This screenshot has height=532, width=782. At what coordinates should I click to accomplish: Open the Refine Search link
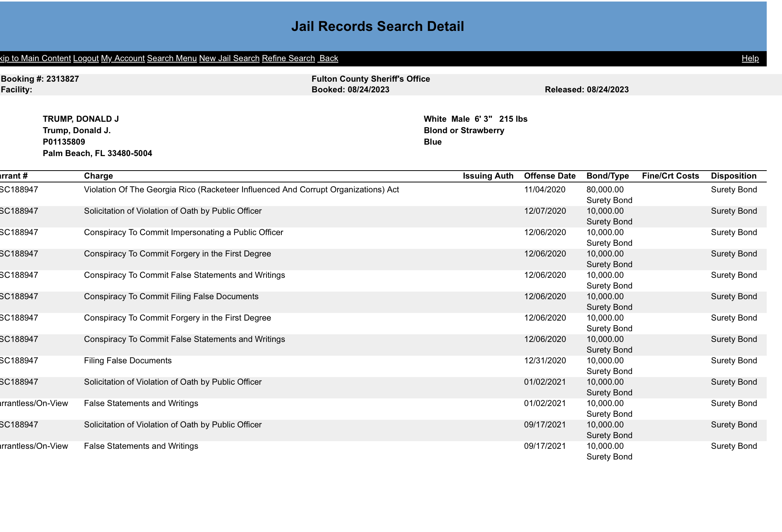point(288,58)
